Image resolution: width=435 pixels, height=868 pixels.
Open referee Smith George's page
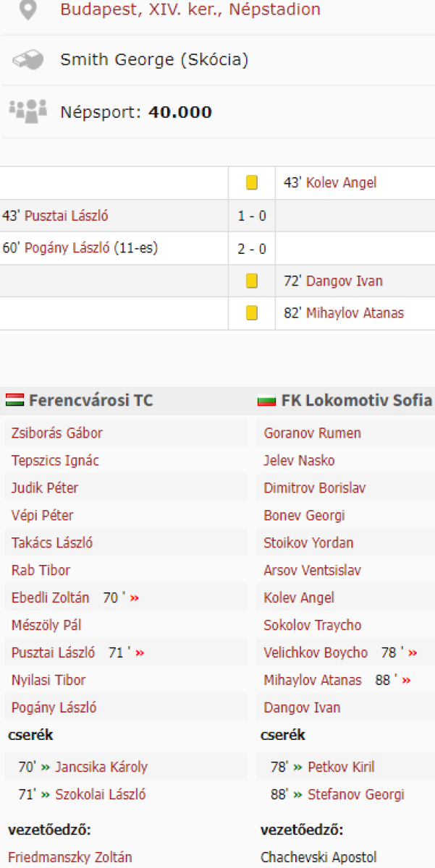153,60
